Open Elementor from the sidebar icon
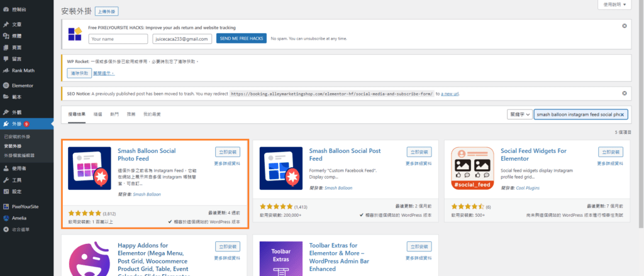Screen dimensions: 644x276 coord(6,85)
